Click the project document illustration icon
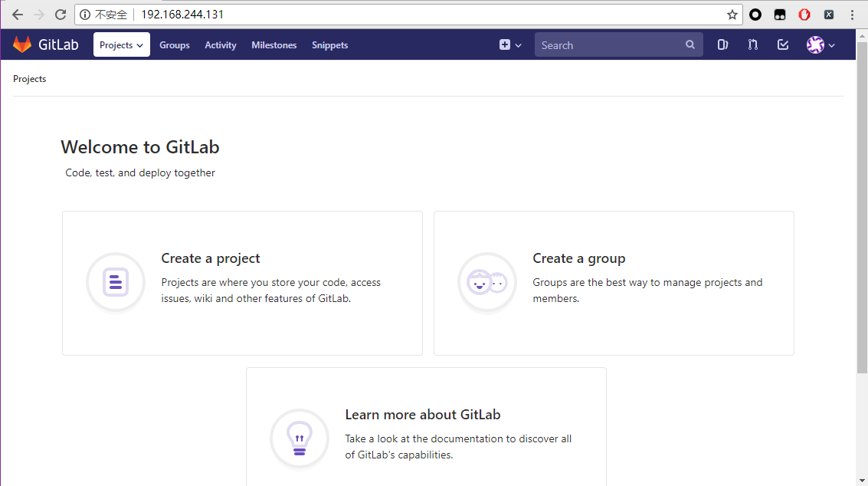This screenshot has height=486, width=868. (116, 282)
